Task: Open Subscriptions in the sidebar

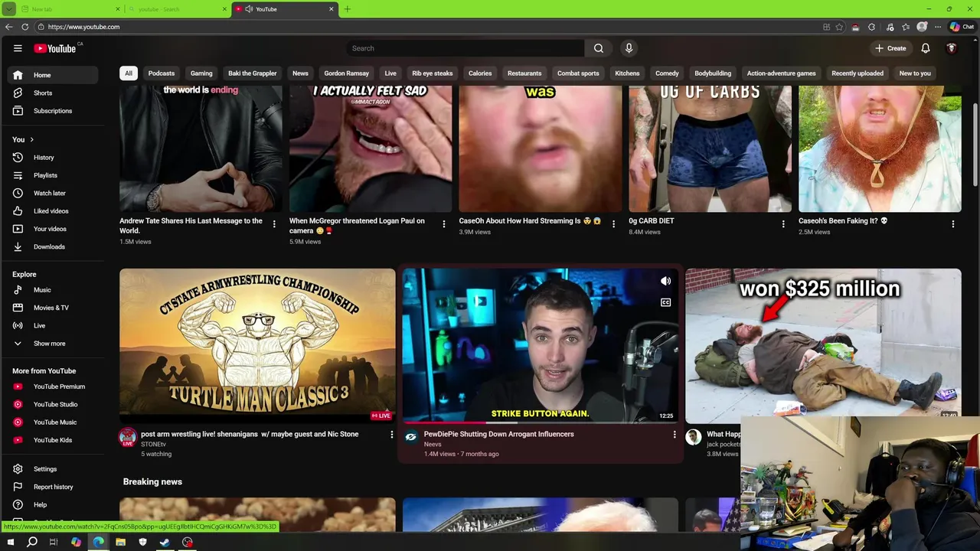Action: point(53,111)
